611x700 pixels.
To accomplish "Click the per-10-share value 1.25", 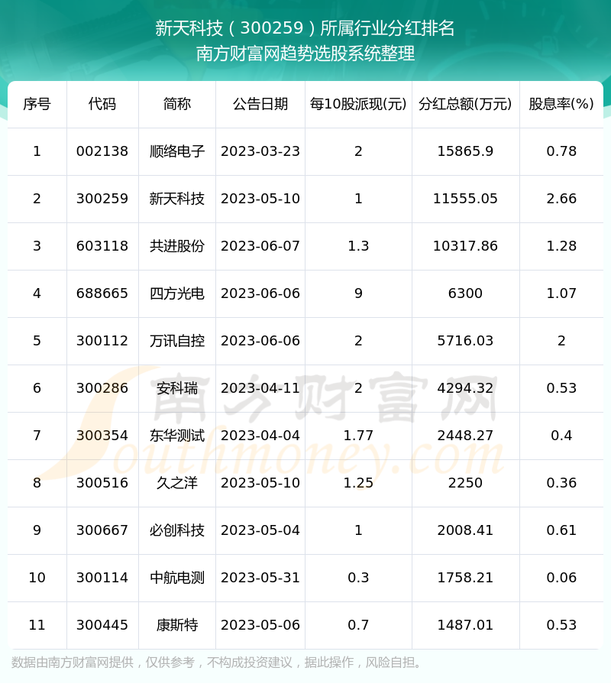I will 358,483.
